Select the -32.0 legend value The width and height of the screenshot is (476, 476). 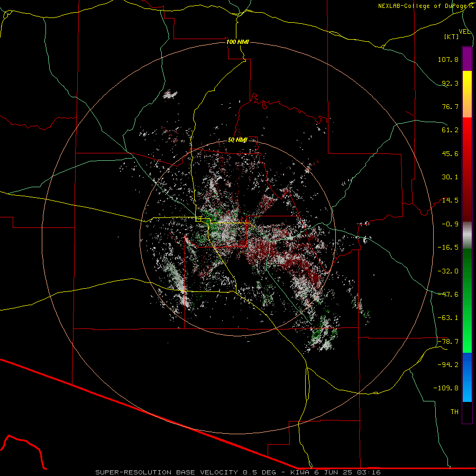448,271
